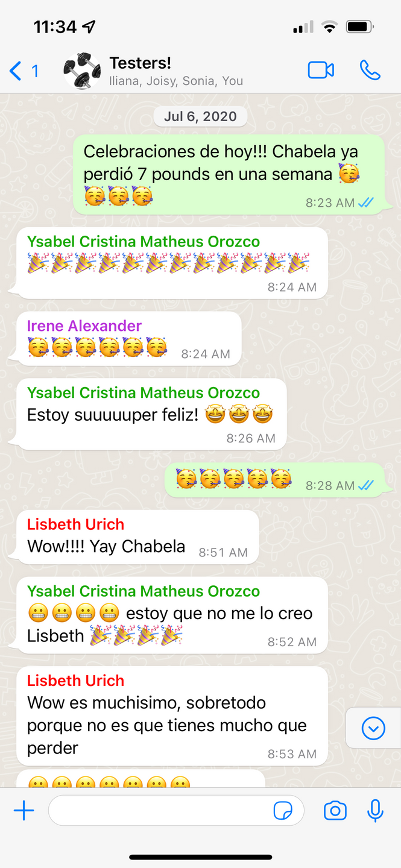Jump to latest messages with down chevron
Viewport: 401px width, 868px height.
point(373,729)
